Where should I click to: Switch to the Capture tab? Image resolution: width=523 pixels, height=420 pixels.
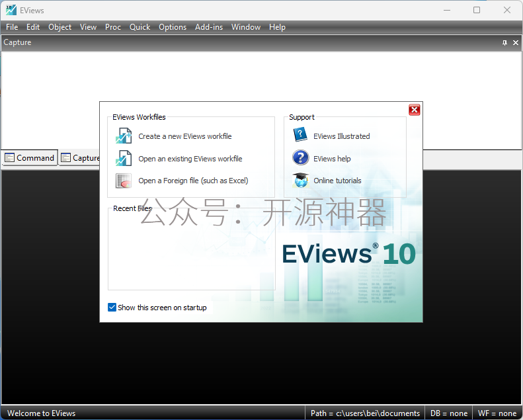click(80, 158)
